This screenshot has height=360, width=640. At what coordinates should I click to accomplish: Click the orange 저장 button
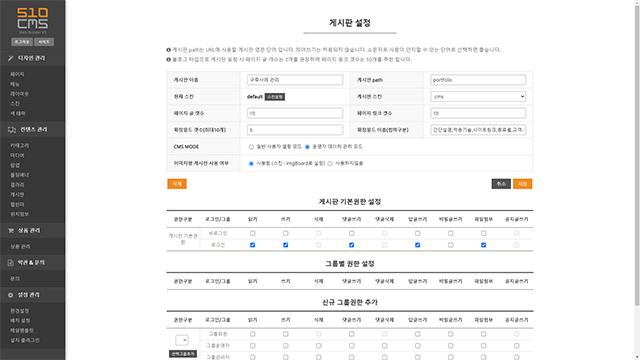[x=522, y=184]
